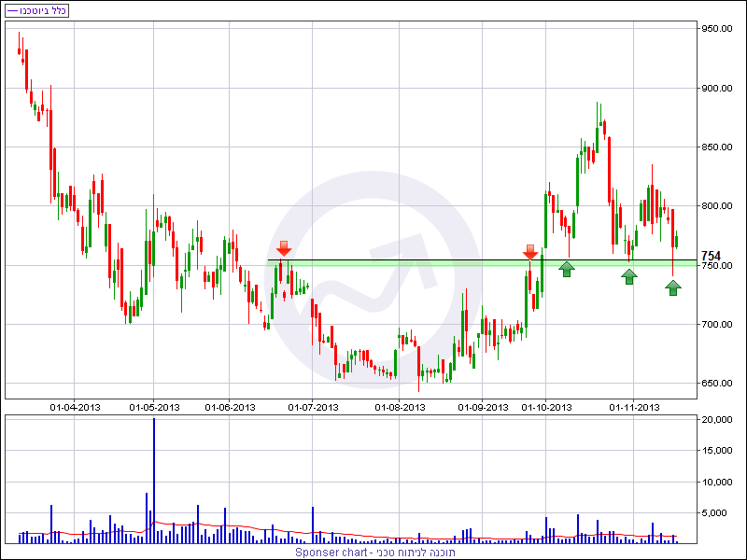Select the 01-09-2013 date label
Image resolution: width=747 pixels, height=560 pixels.
click(x=483, y=408)
